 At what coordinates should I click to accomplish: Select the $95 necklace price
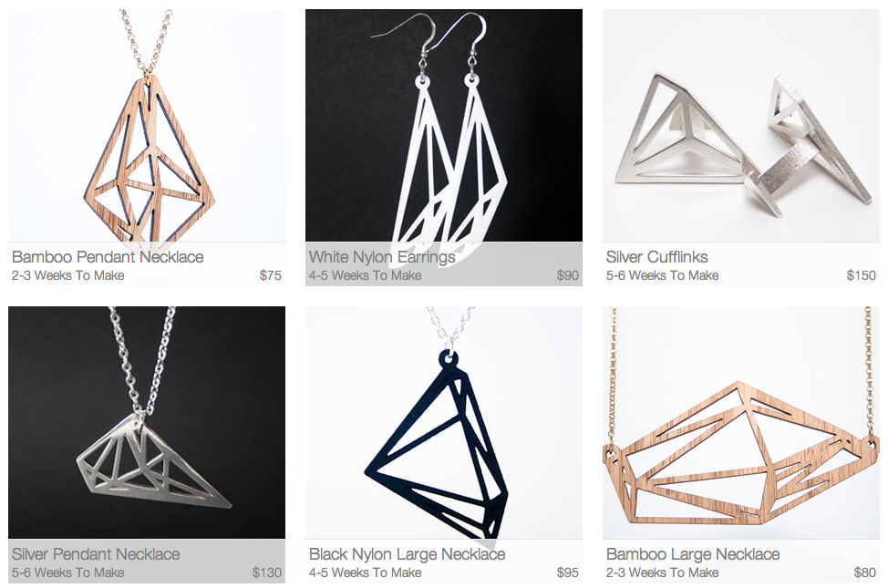click(x=567, y=573)
